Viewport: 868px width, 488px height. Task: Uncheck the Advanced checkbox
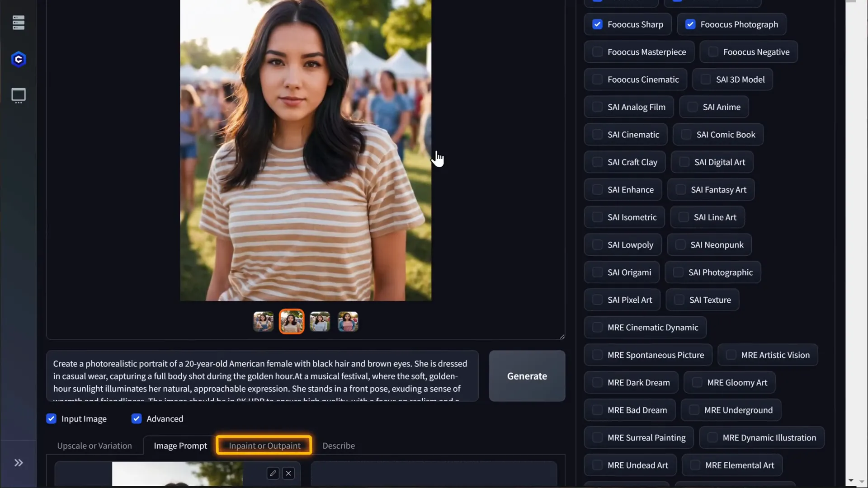pyautogui.click(x=137, y=419)
